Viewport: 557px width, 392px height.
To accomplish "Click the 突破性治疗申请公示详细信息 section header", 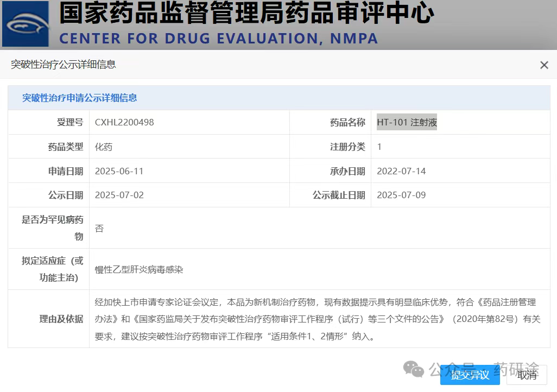I will tap(80, 98).
